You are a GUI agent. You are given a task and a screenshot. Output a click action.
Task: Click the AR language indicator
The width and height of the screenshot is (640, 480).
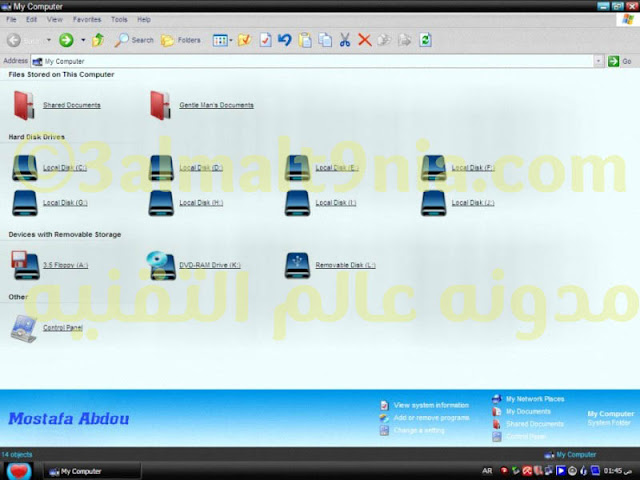(487, 471)
